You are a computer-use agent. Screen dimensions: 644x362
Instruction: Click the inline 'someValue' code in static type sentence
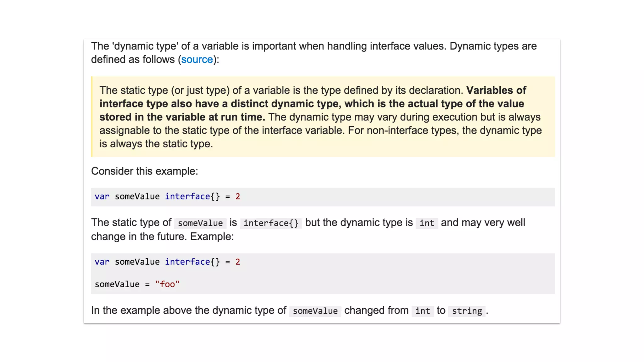(200, 223)
